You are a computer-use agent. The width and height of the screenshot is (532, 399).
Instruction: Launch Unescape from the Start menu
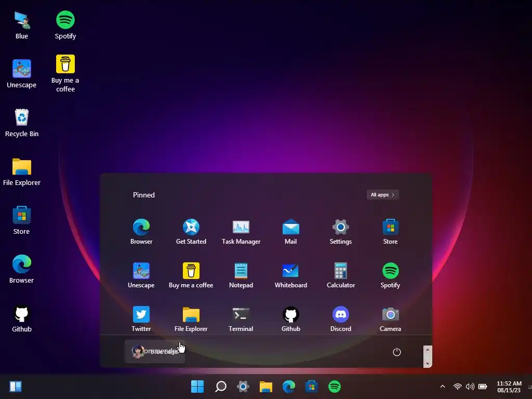coord(141,275)
